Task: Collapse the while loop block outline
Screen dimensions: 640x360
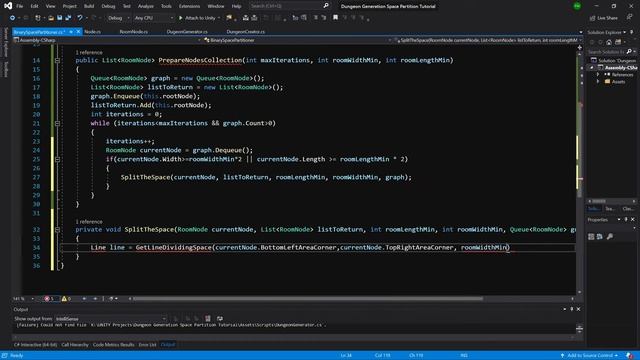Action: coord(57,123)
